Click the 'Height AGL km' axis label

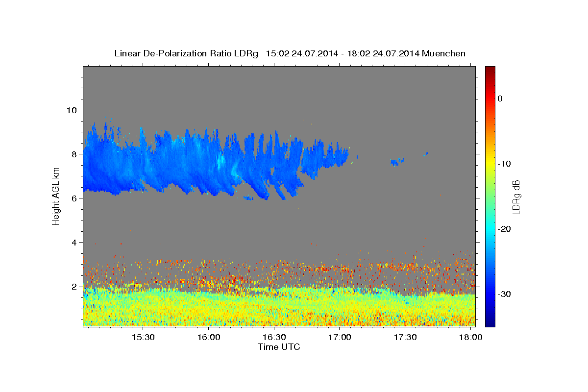pyautogui.click(x=56, y=196)
